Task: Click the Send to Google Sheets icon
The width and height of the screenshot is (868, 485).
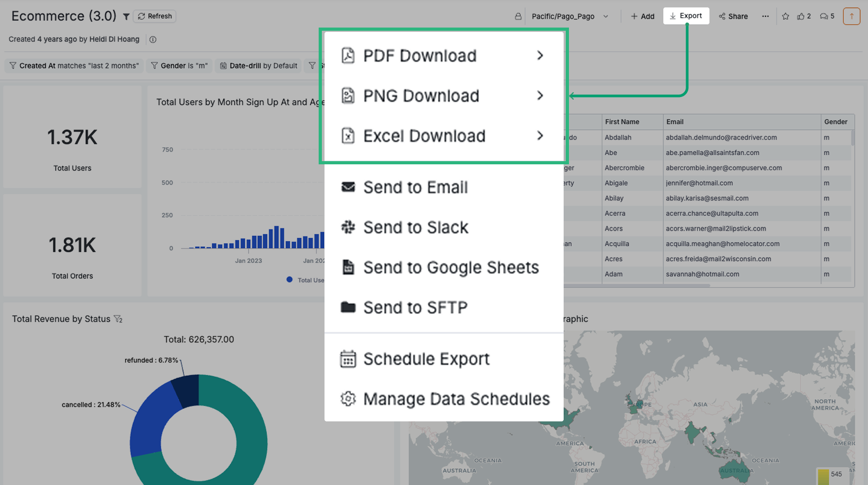Action: point(348,267)
